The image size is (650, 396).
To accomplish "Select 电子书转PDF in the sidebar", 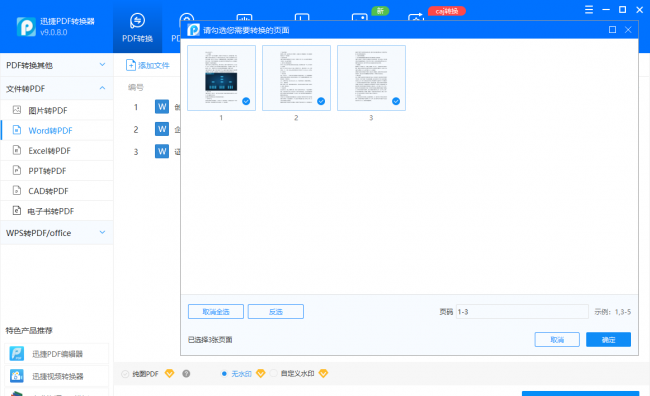I will tap(57, 211).
